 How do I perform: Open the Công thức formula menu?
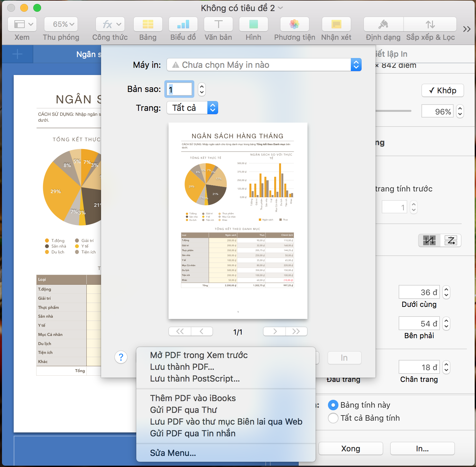click(x=110, y=24)
